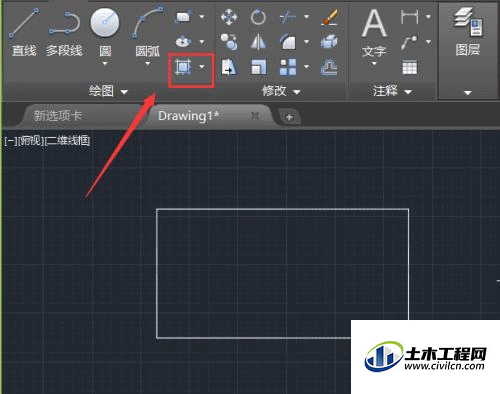Select the Stretch tool
This screenshot has height=394, width=500.
229,67
